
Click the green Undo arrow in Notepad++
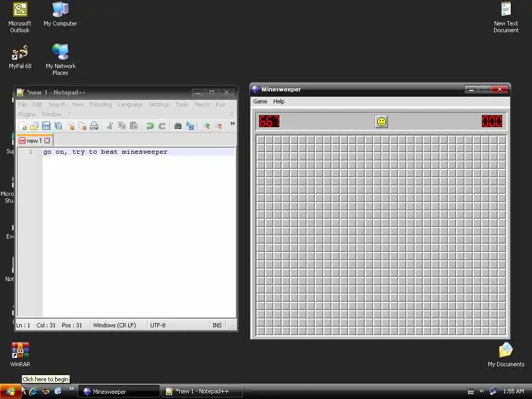[x=150, y=126]
